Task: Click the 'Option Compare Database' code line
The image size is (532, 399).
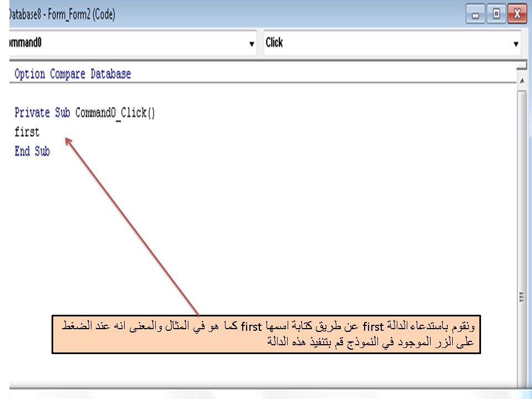Action: (x=73, y=74)
